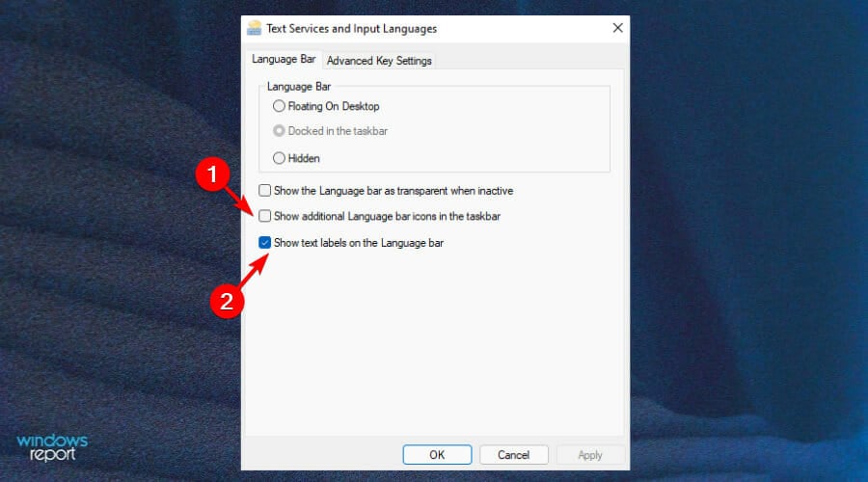
Task: Close the Text Services and Input Languages dialog
Action: [618, 28]
